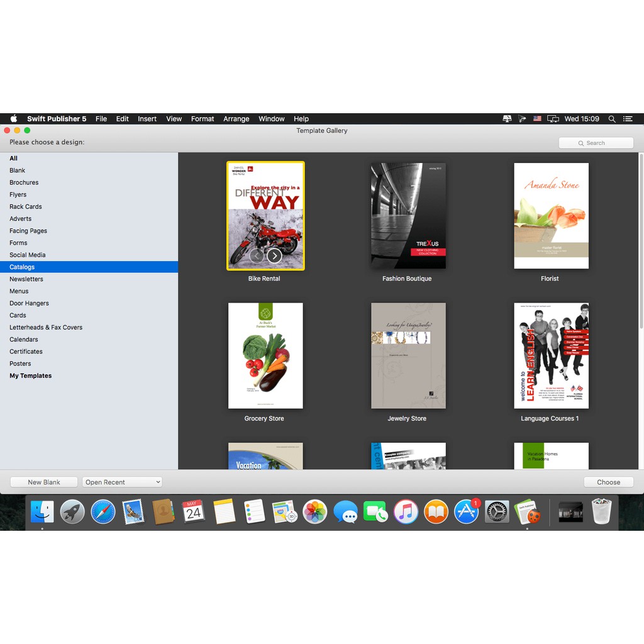Open the Arrange menu
Viewport: 644px width, 644px height.
click(236, 119)
